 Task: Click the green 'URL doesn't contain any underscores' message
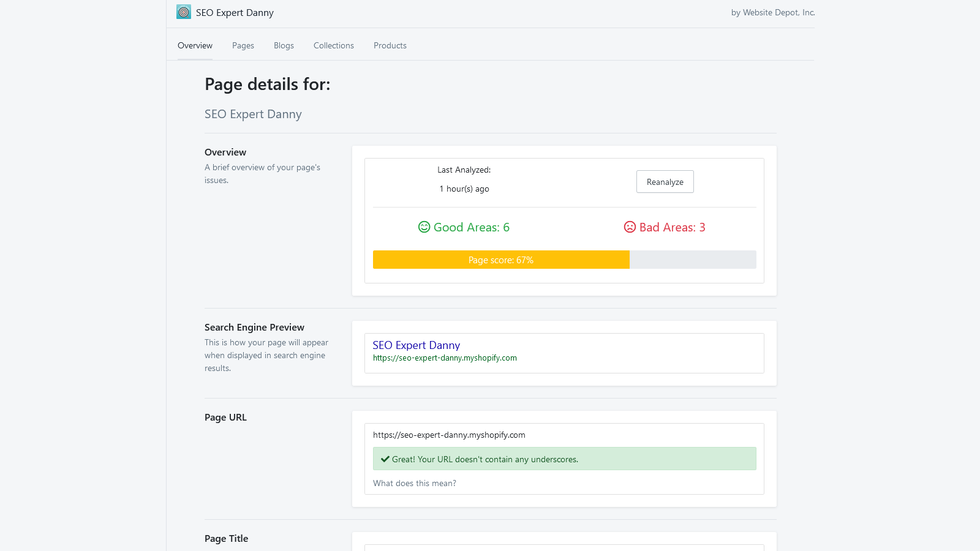coord(564,459)
